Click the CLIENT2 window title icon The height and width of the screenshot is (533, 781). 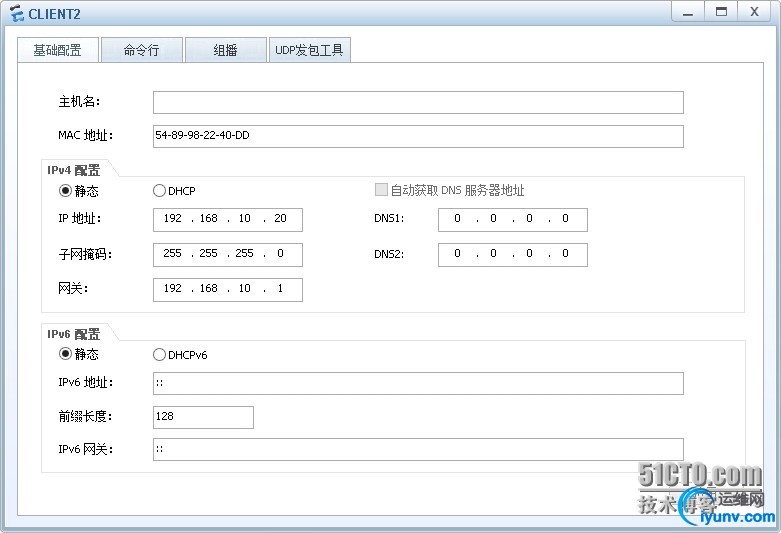click(x=16, y=13)
